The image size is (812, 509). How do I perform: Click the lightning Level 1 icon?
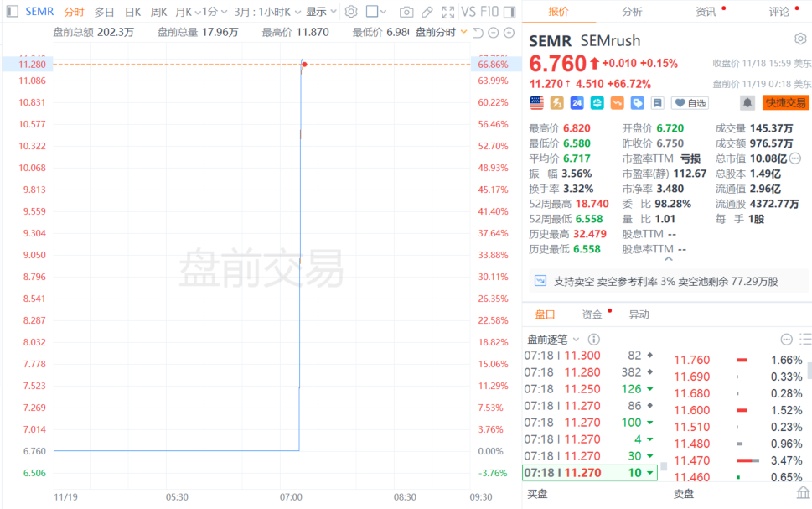click(556, 103)
